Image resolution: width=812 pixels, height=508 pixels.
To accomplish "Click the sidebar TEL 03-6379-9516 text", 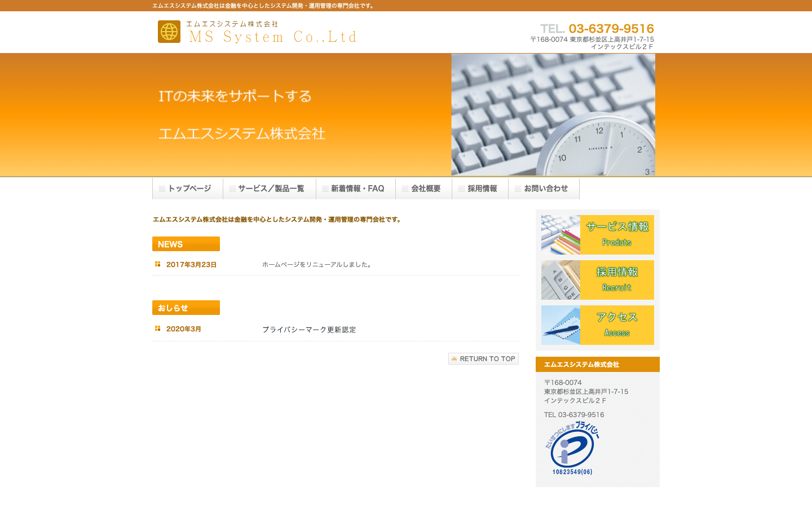I will [574, 415].
